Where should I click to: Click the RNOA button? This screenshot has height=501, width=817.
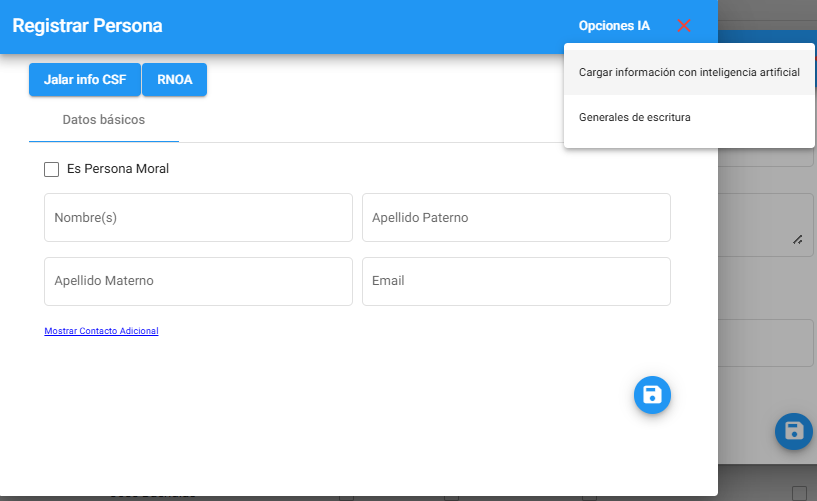point(175,80)
